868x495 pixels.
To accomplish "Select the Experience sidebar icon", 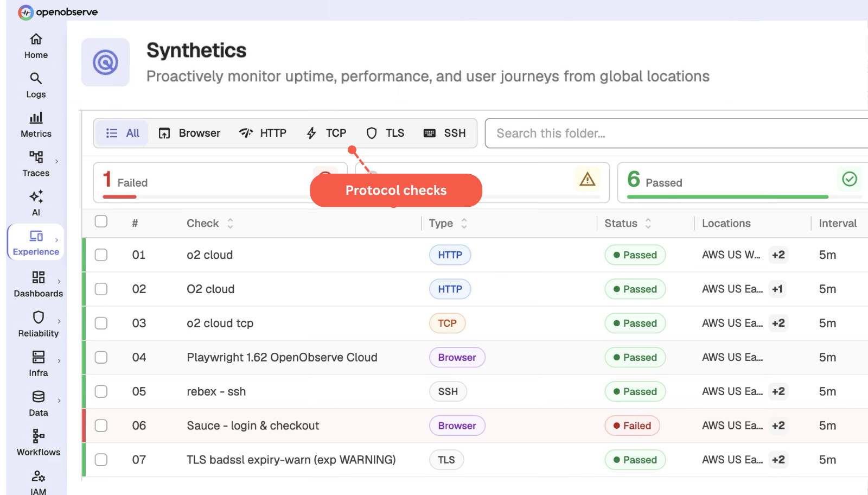I will point(36,236).
